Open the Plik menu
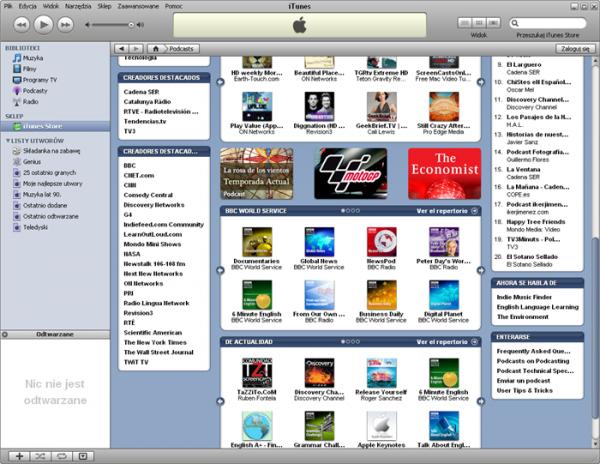The image size is (600, 464). click(8, 6)
